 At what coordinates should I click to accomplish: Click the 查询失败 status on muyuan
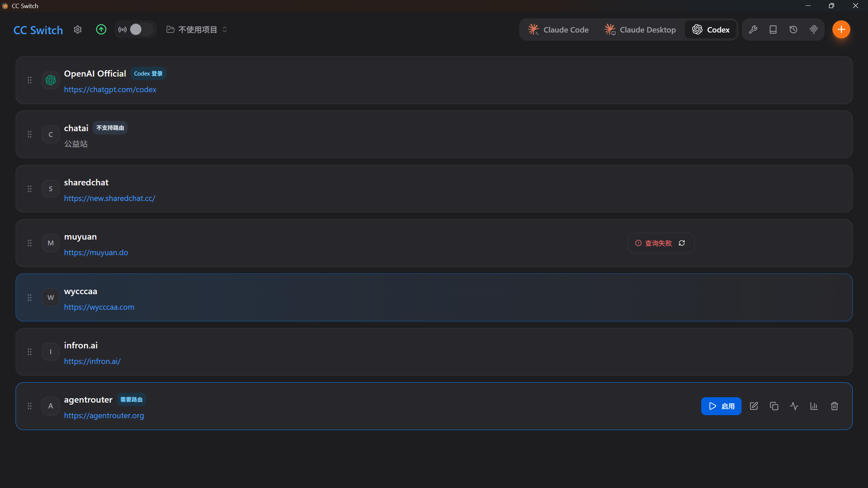click(x=653, y=243)
